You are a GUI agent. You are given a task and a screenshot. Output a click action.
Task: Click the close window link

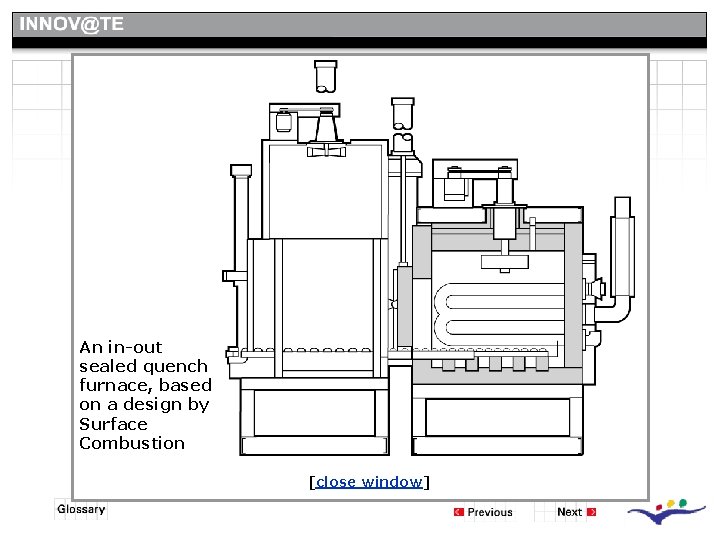click(x=369, y=482)
